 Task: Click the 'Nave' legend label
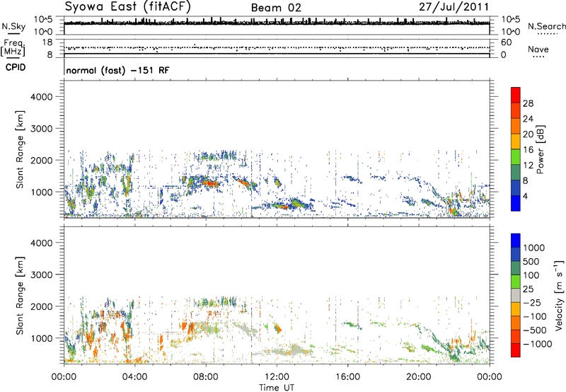538,50
